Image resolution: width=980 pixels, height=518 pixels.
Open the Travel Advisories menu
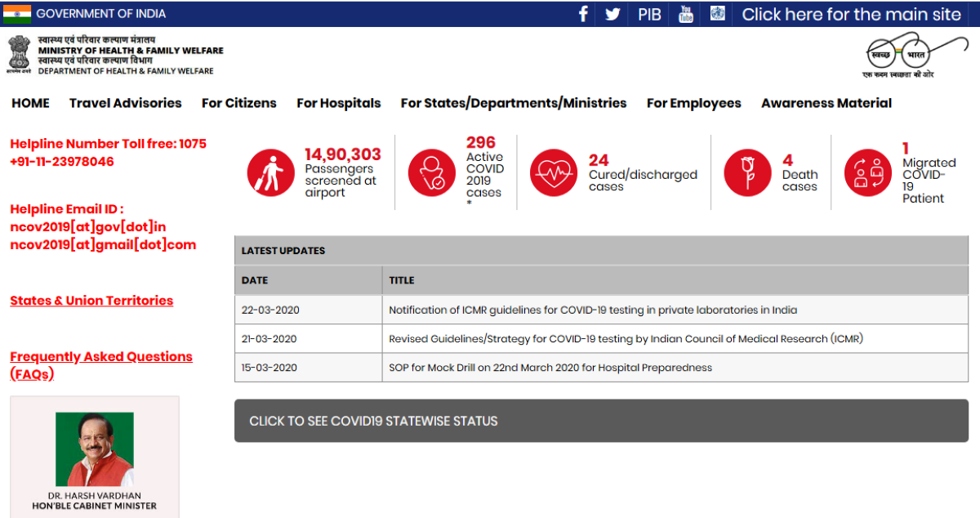pyautogui.click(x=125, y=103)
